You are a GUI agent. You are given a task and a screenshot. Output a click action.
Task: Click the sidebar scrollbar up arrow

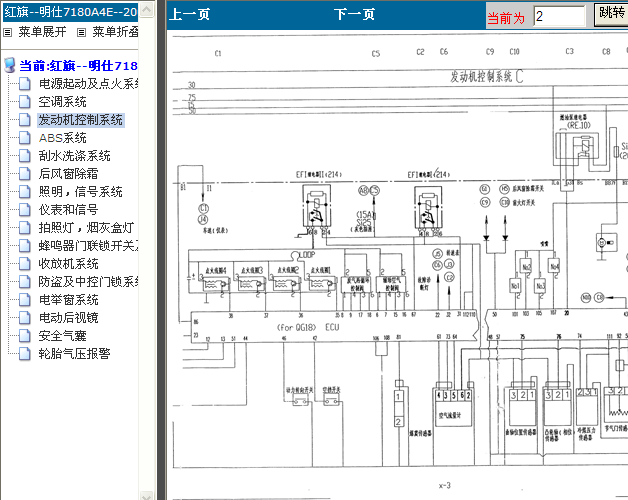147,9
